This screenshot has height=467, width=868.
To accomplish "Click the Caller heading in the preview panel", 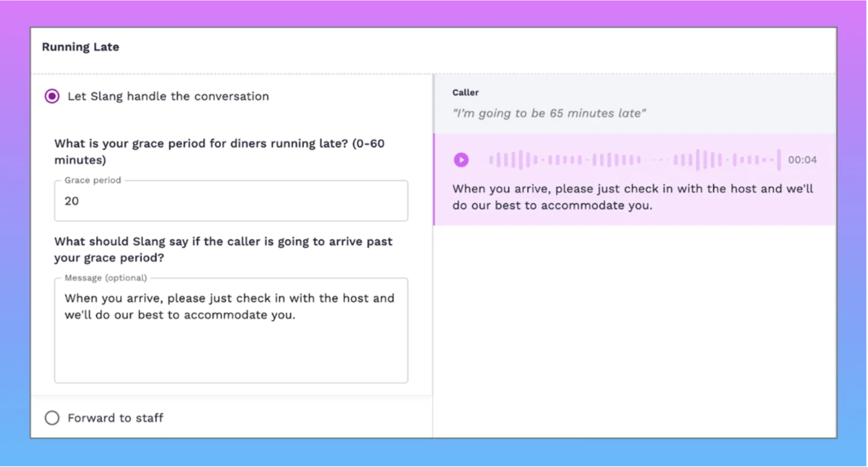I will pos(465,92).
